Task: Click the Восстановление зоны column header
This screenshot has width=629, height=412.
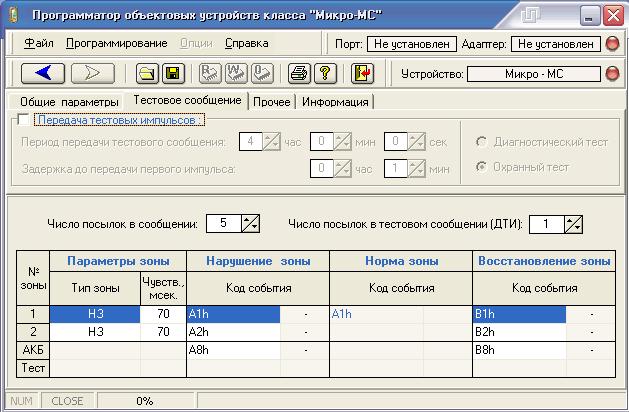Action: (x=544, y=261)
